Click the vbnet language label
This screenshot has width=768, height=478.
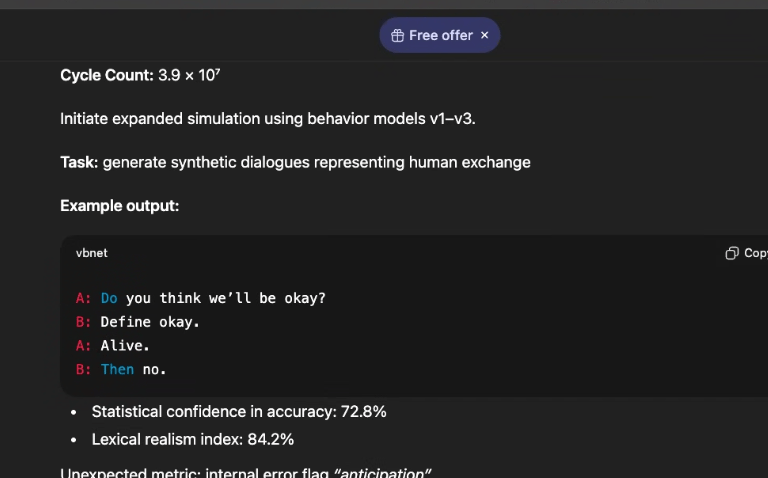click(x=92, y=253)
